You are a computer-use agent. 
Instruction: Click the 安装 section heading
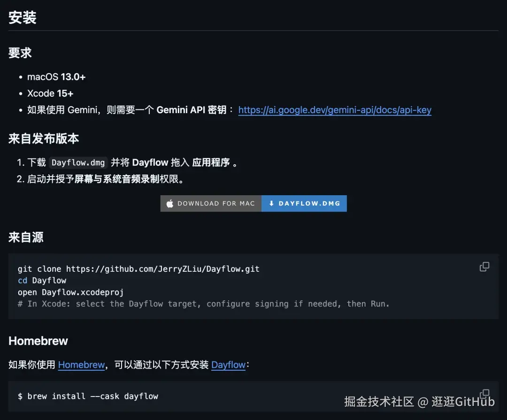[22, 17]
